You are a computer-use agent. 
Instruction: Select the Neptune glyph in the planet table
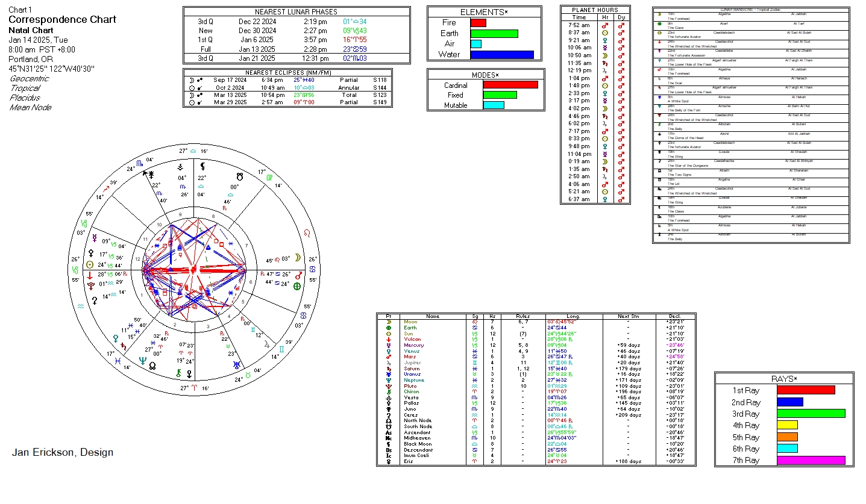[x=389, y=380]
